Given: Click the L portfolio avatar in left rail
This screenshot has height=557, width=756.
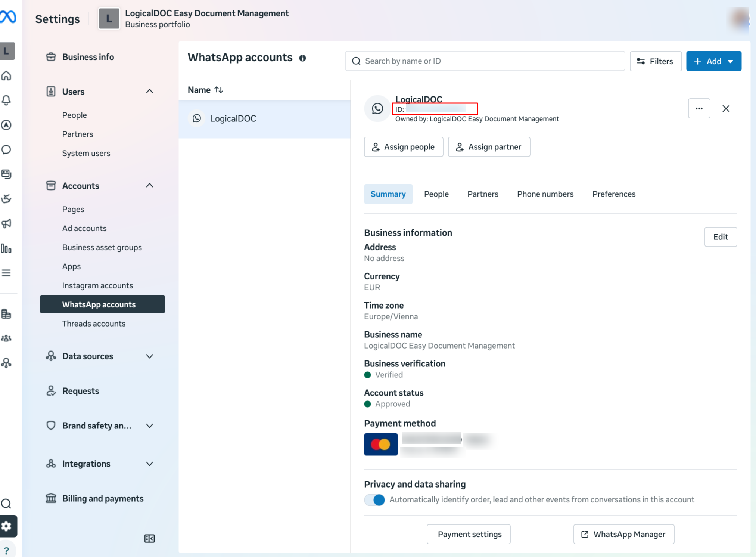Looking at the screenshot, I should click(7, 51).
